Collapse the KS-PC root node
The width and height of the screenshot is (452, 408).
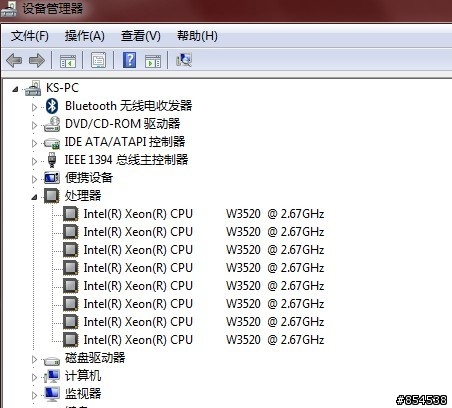15,89
